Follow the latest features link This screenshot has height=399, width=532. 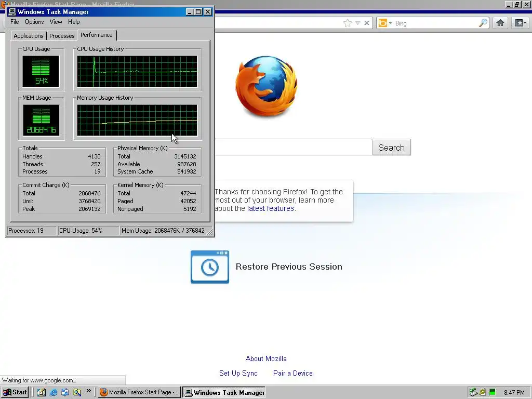pos(270,208)
